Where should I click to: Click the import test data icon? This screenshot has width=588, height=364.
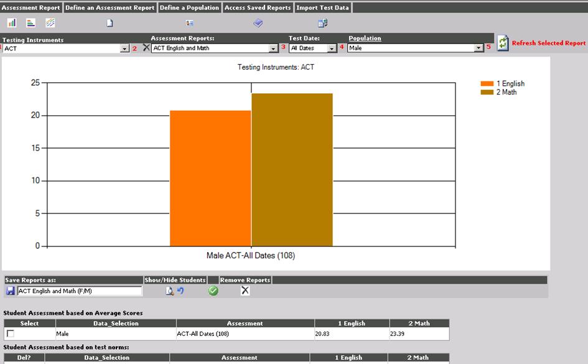tap(322, 23)
